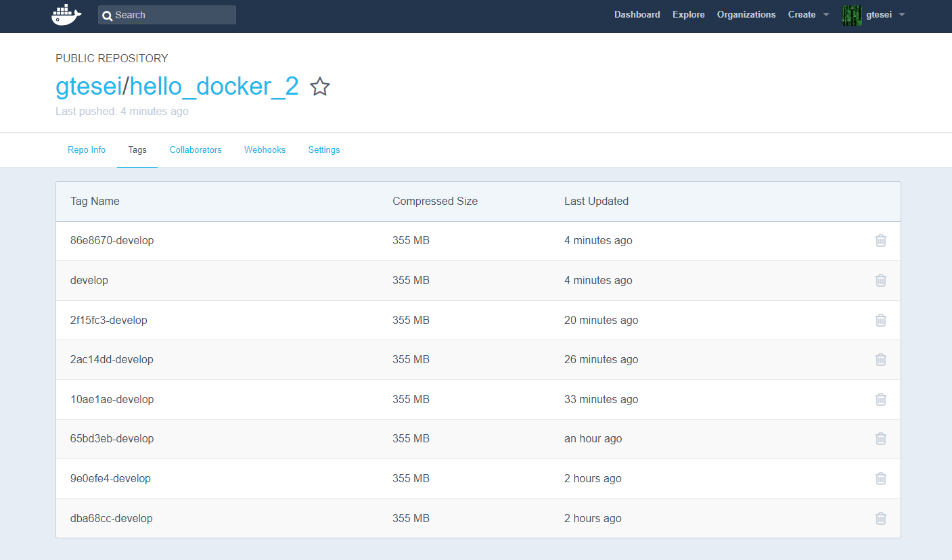Delete the dba68cc-develop tag
Viewport: 952px width, 560px height.
pyautogui.click(x=880, y=518)
